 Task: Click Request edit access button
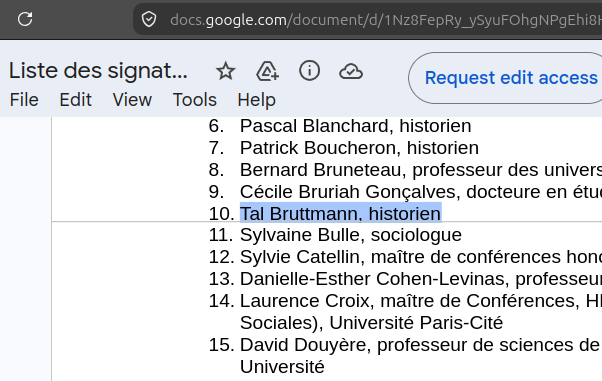pos(505,78)
